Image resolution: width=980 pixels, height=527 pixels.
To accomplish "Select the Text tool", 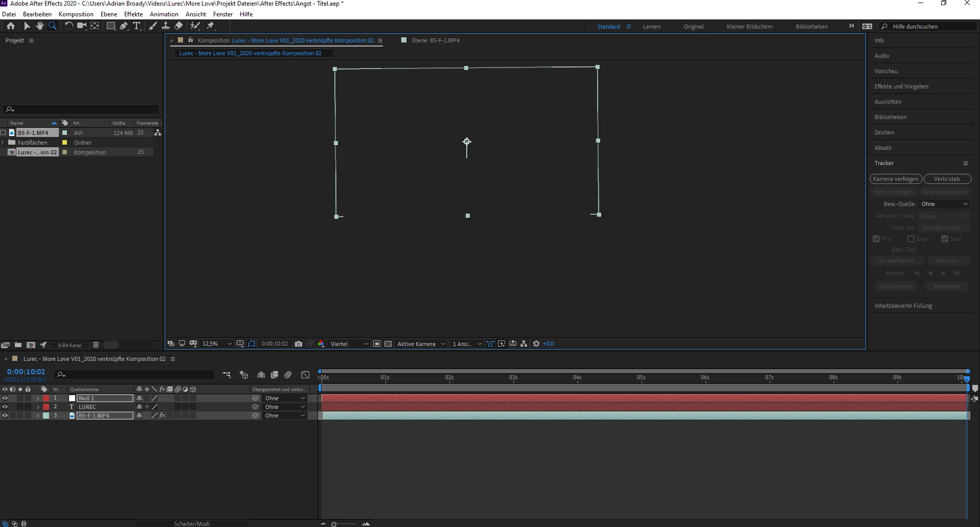I will tap(136, 26).
